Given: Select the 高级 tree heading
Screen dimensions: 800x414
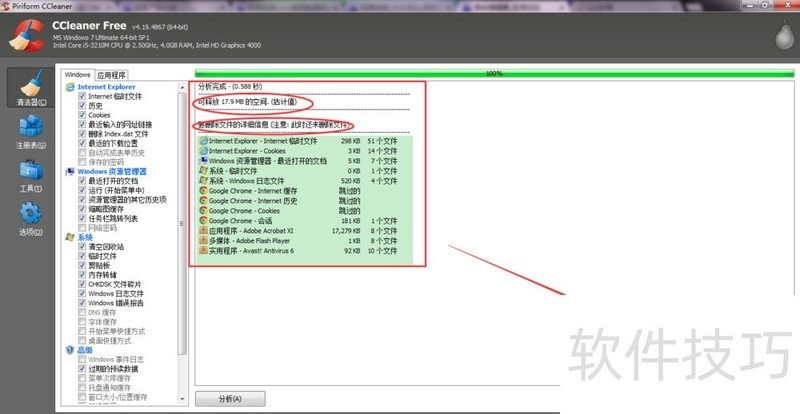Looking at the screenshot, I should (x=85, y=350).
